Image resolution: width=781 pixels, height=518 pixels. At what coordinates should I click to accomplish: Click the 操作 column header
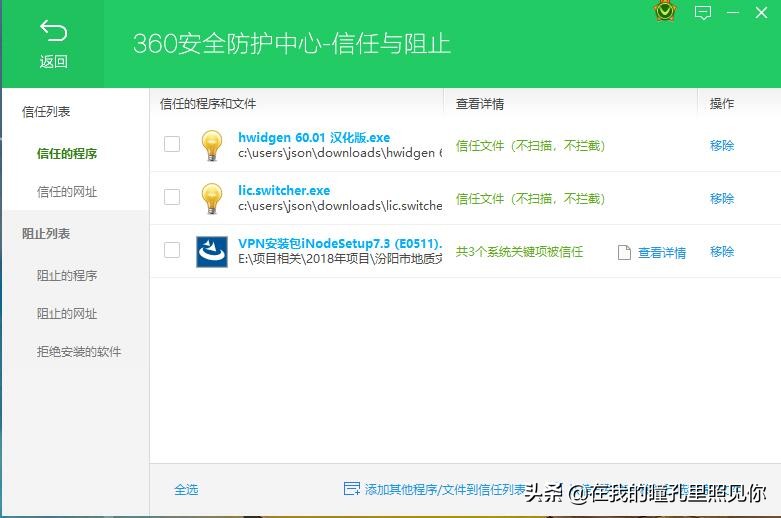722,104
